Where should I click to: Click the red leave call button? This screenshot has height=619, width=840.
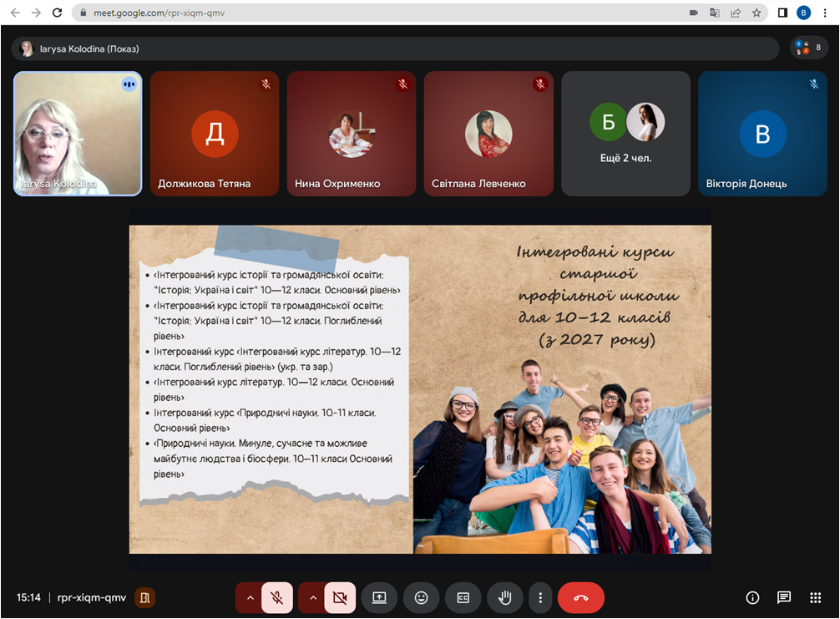pos(581,597)
